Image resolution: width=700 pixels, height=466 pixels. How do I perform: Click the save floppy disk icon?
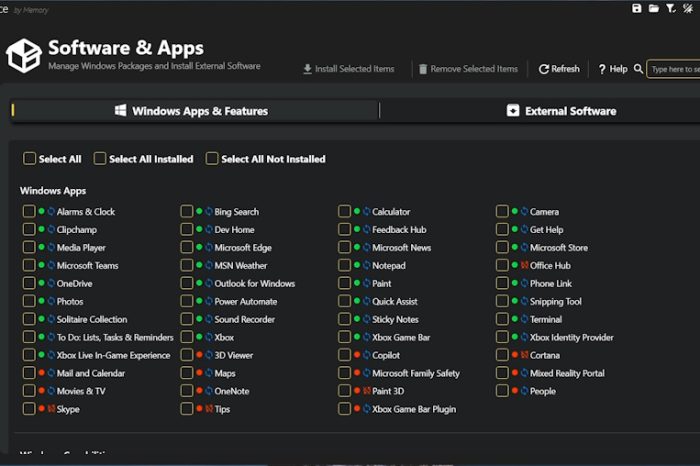637,9
